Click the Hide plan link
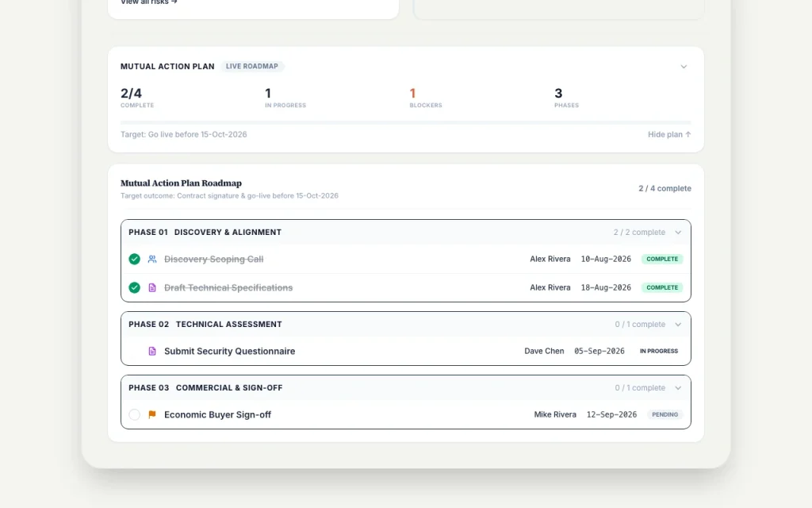This screenshot has height=508, width=812. tap(669, 134)
